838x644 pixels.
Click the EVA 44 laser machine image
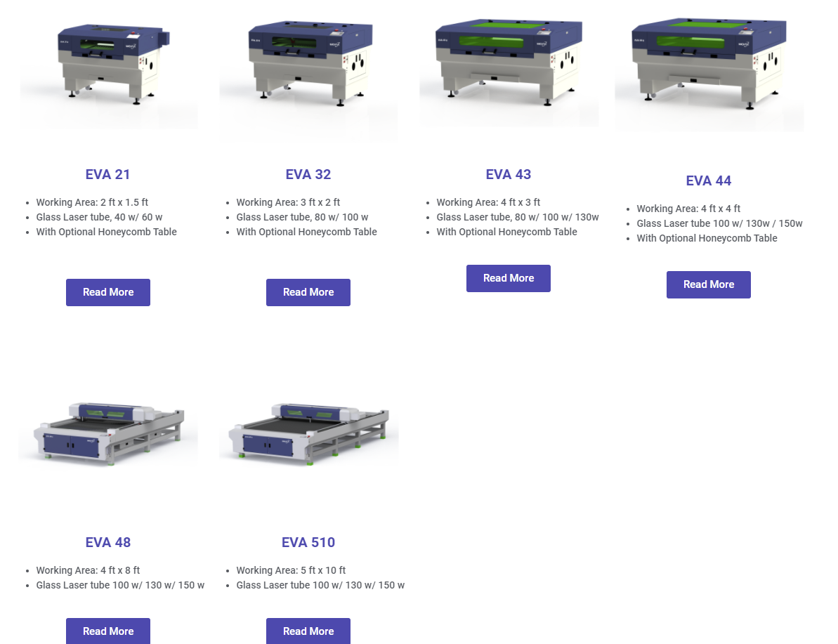pos(709,67)
